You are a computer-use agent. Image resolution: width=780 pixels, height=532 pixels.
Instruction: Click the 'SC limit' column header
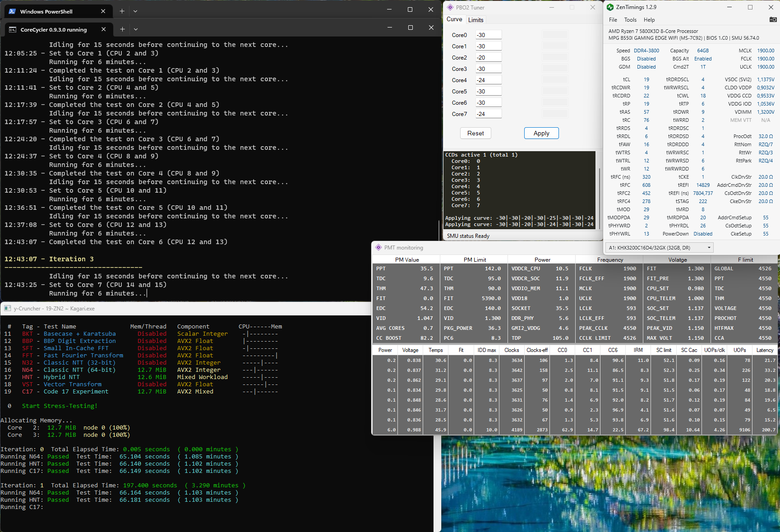[664, 350]
